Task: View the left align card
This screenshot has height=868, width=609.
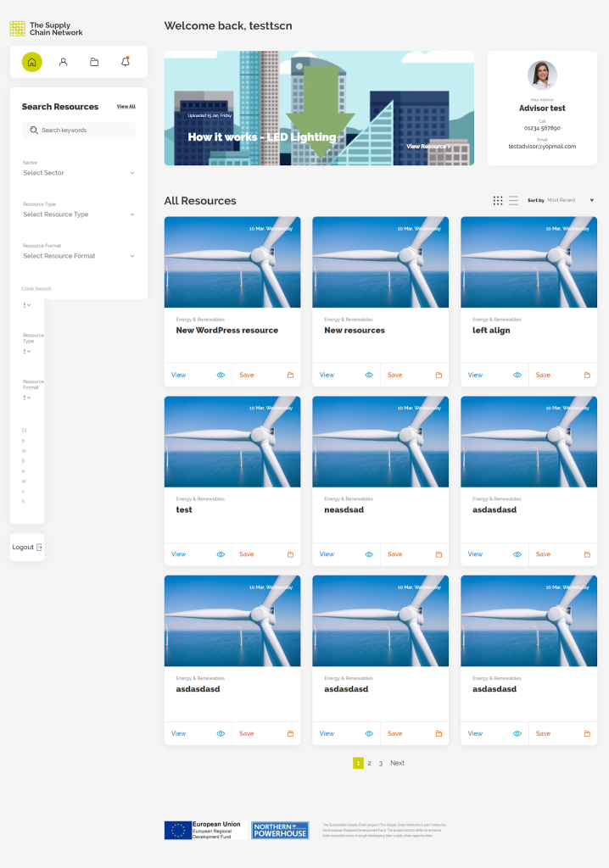Action: (x=494, y=375)
